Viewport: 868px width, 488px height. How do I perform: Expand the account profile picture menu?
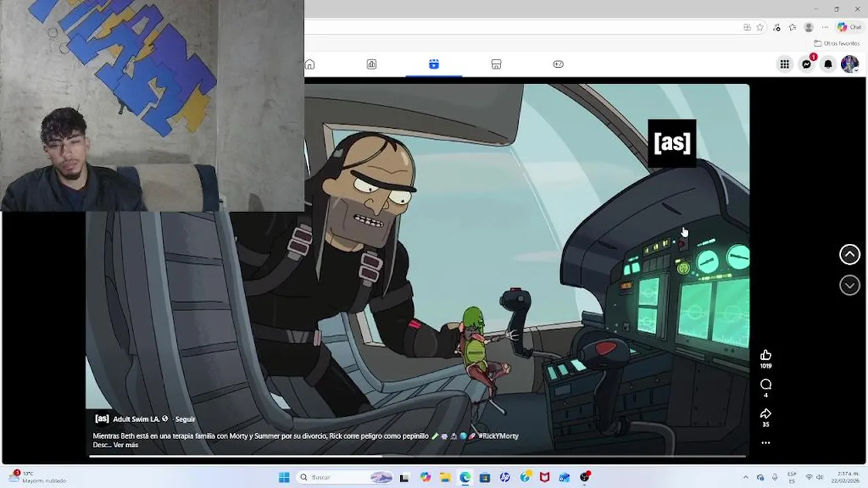point(850,64)
